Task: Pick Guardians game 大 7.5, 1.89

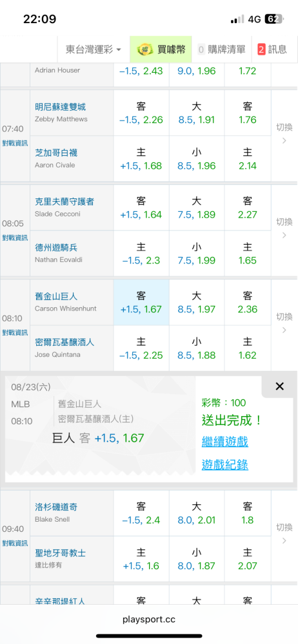Action: coord(196,207)
